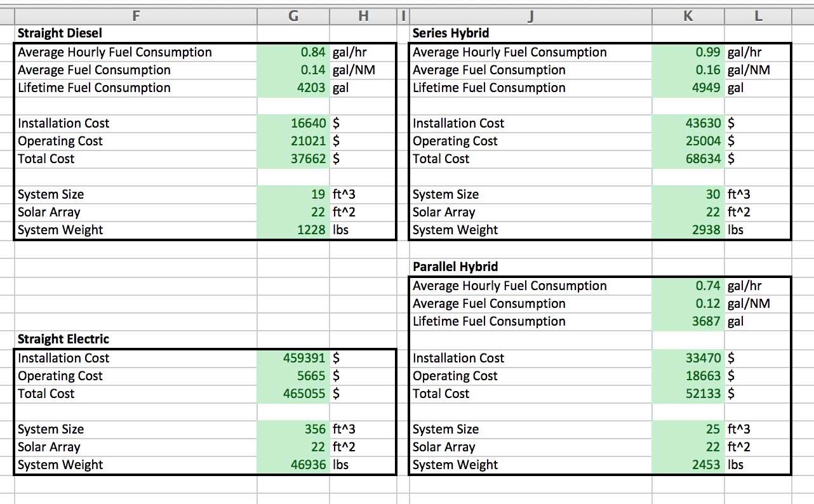Select column header G

pyautogui.click(x=293, y=17)
